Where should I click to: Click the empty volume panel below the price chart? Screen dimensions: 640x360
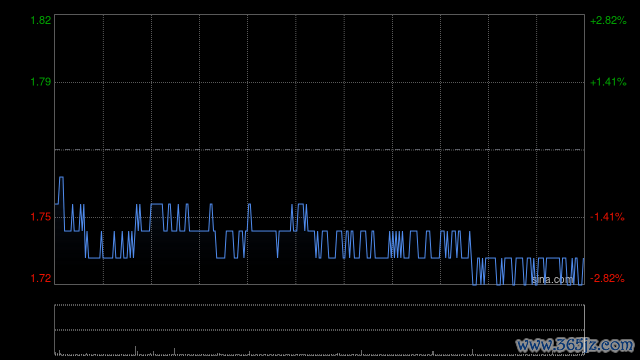pos(320,329)
